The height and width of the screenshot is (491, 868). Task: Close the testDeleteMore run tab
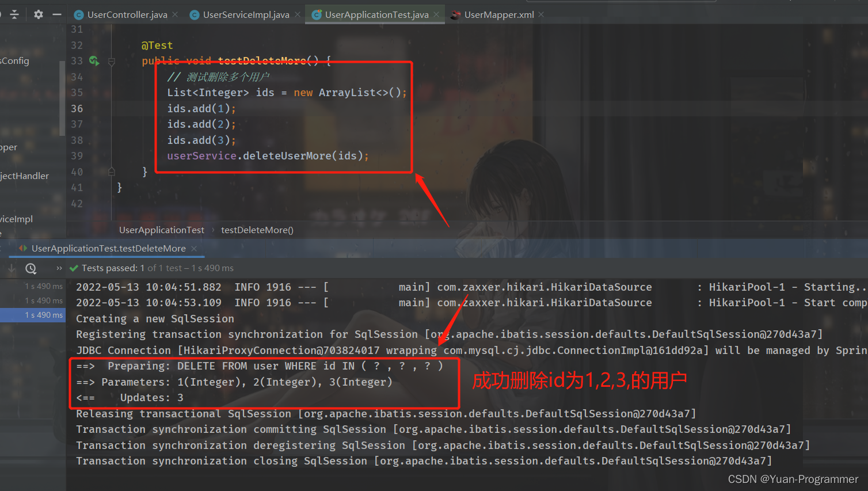point(194,249)
